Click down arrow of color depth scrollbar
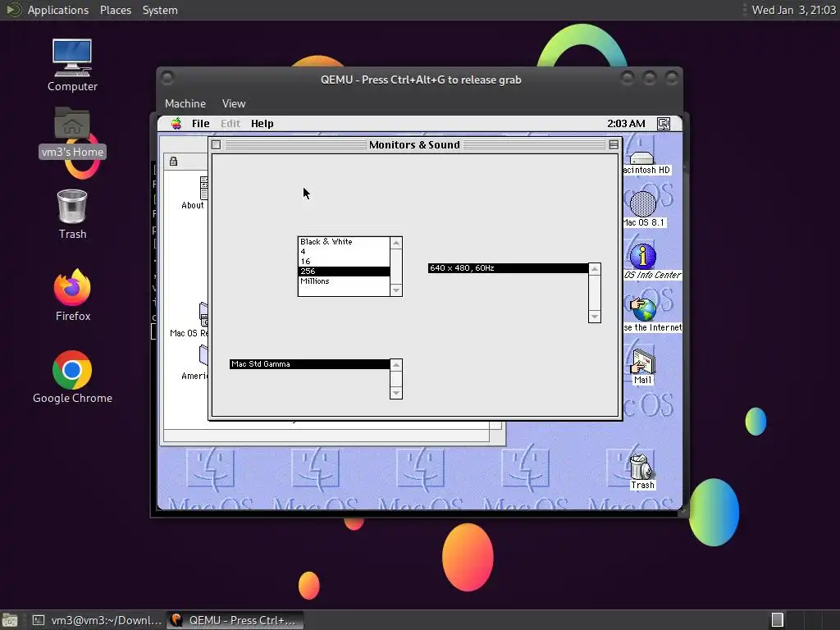 click(x=396, y=290)
